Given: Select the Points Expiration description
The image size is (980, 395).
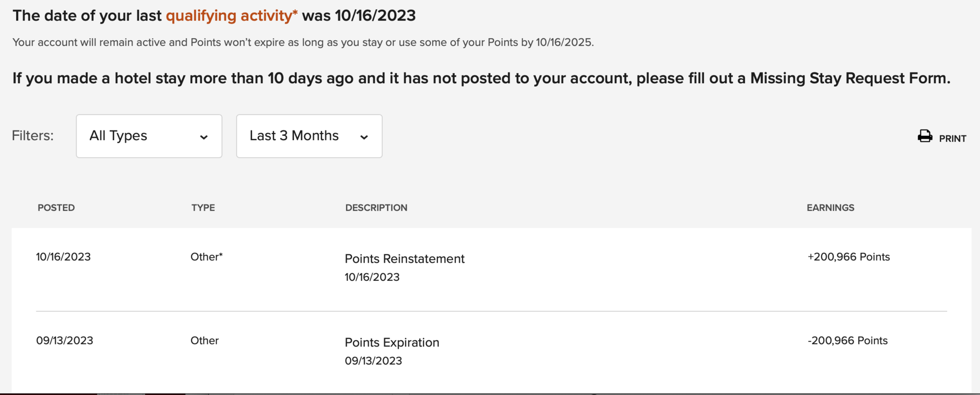Looking at the screenshot, I should [392, 343].
